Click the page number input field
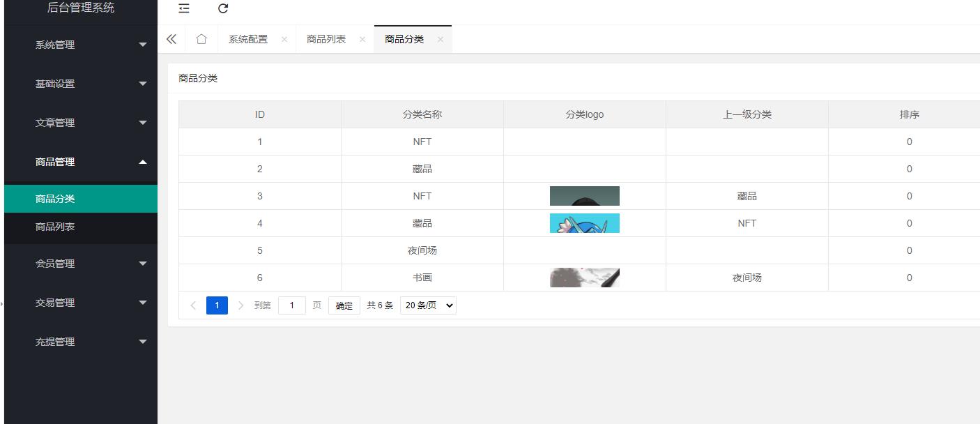The width and height of the screenshot is (980, 424). 291,305
